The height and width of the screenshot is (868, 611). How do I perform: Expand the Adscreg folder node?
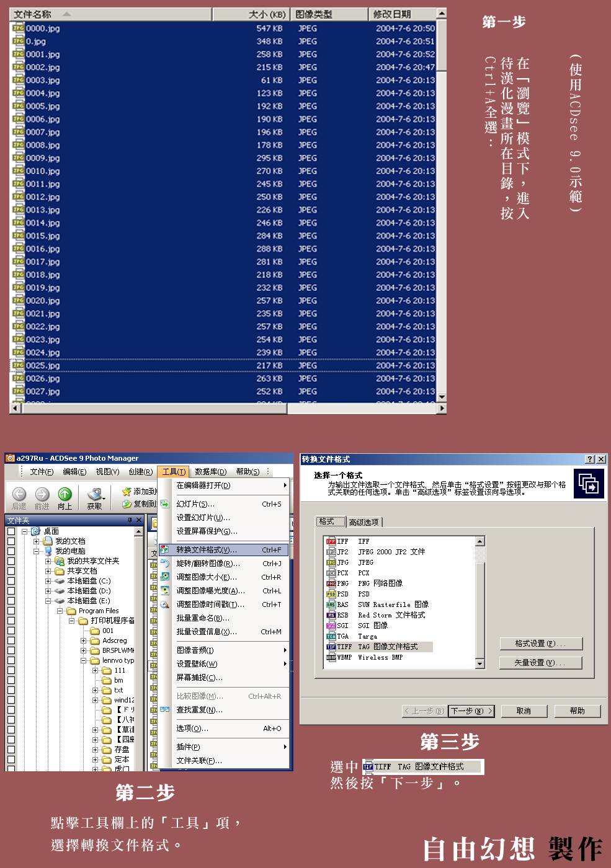click(83, 640)
